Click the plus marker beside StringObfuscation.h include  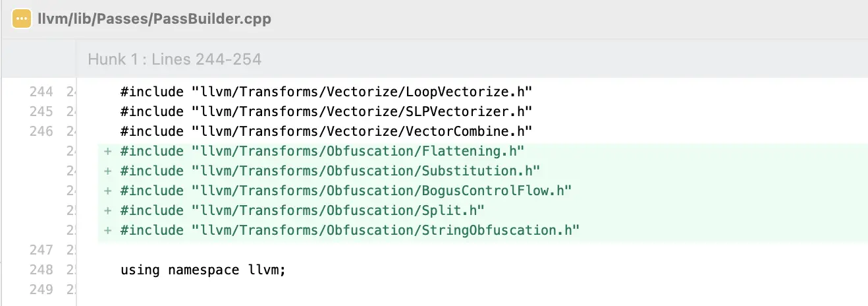click(x=107, y=230)
